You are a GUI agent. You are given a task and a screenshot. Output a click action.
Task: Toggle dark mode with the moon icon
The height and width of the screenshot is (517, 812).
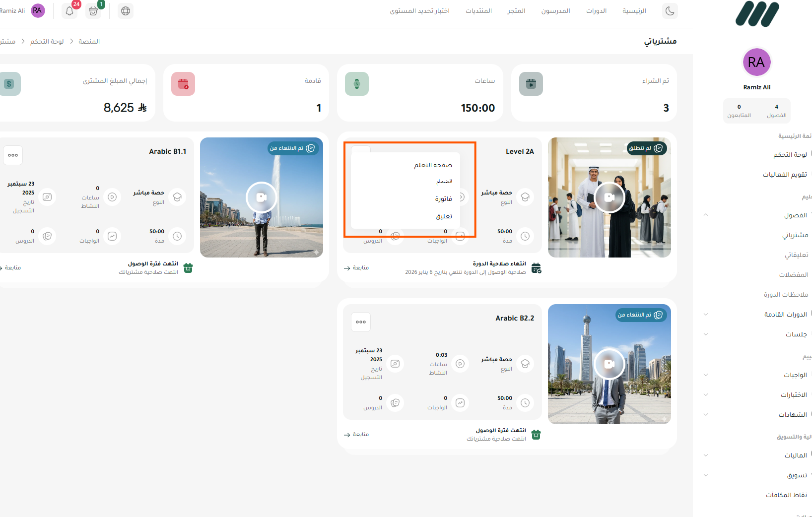(x=670, y=11)
